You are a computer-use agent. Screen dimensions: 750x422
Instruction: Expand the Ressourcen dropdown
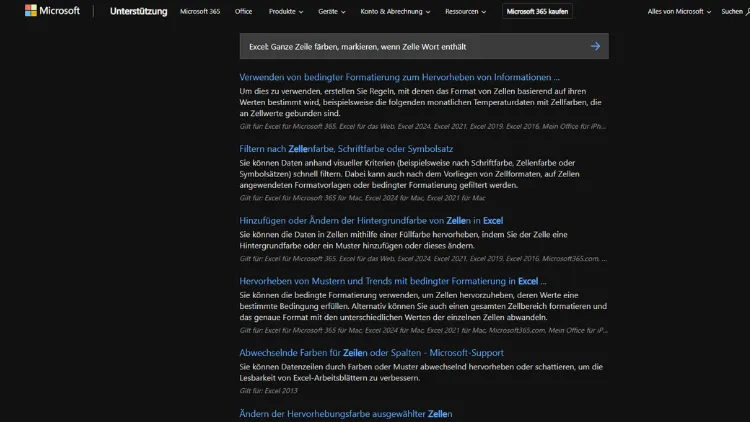click(x=465, y=11)
